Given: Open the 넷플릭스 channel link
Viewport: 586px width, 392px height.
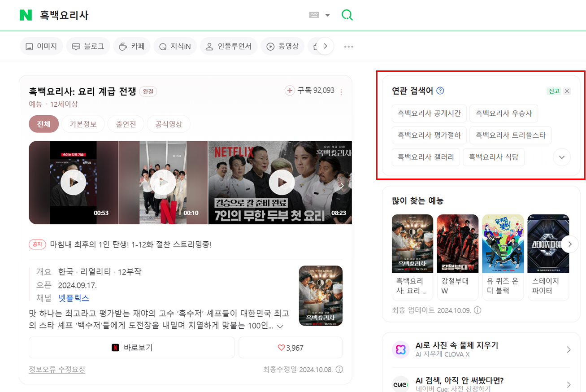Looking at the screenshot, I should 74,298.
